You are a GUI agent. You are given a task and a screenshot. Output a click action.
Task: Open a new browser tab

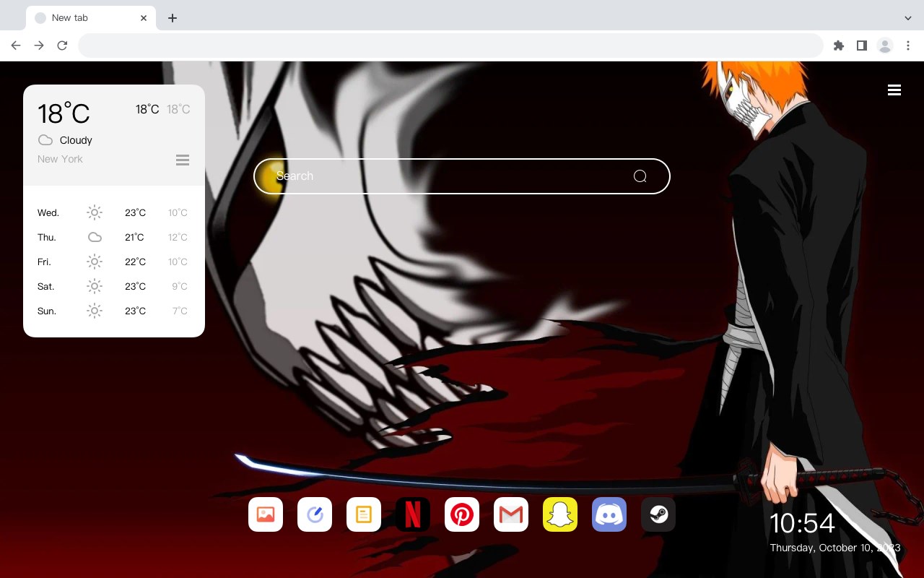click(172, 18)
